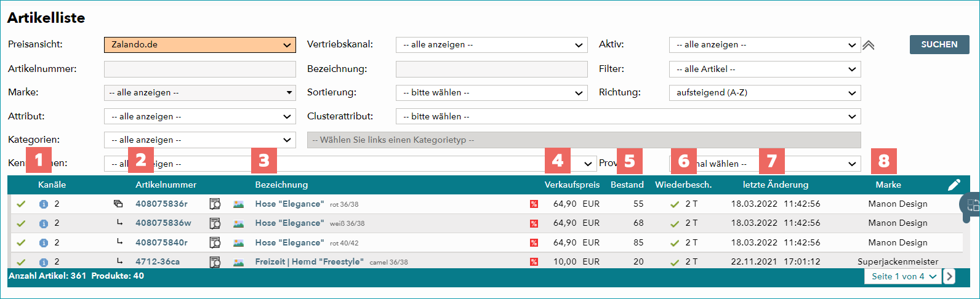Open article number link 408075836r
Viewport: 980px width, 299px height.
[x=161, y=204]
